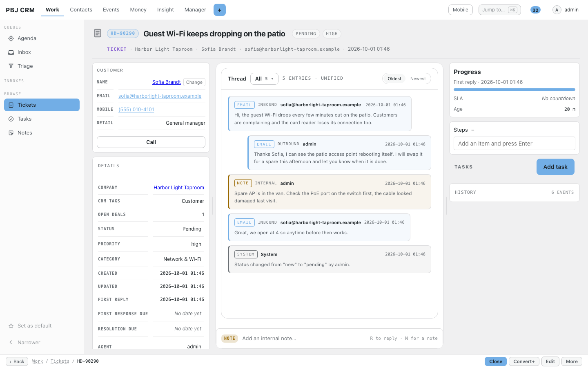Image resolution: width=588 pixels, height=368 pixels.
Task: Click the Edit ticket button
Action: [x=550, y=361]
